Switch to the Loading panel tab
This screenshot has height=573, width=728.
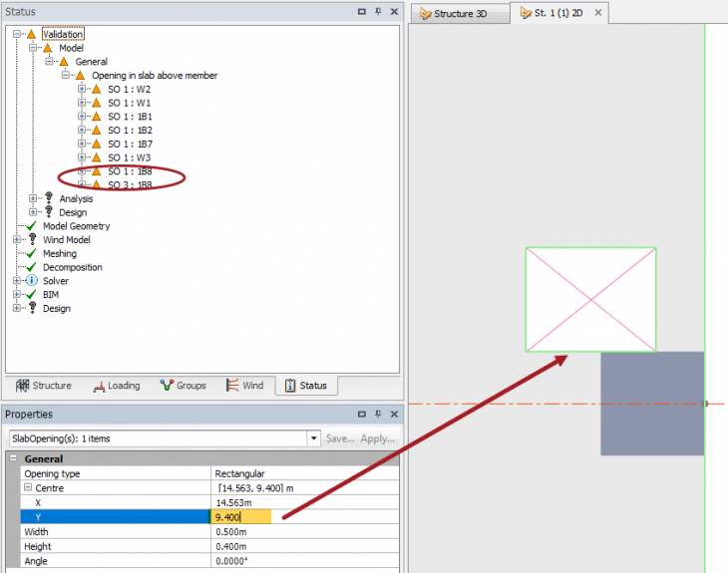[x=117, y=386]
